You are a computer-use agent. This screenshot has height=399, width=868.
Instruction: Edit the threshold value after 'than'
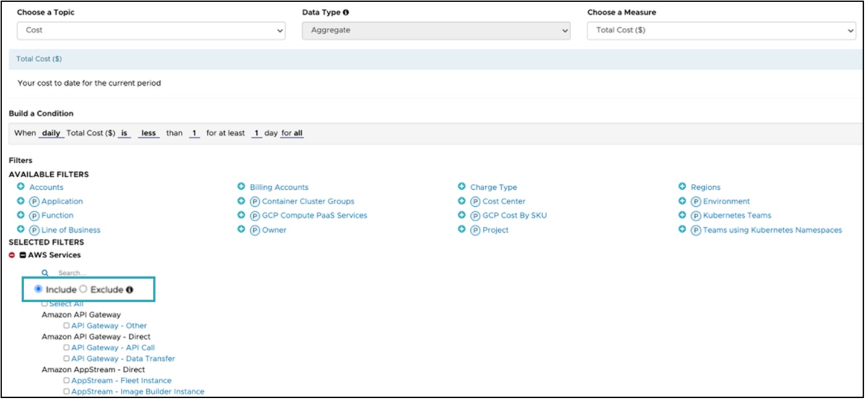tap(194, 133)
